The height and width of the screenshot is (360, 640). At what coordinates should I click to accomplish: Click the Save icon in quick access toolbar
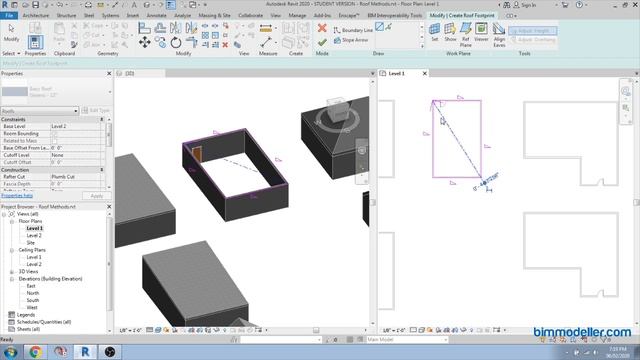point(36,5)
